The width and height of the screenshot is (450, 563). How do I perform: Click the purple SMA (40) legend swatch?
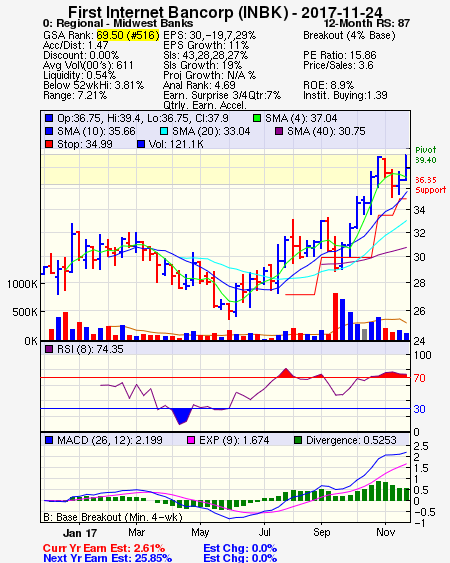(279, 131)
